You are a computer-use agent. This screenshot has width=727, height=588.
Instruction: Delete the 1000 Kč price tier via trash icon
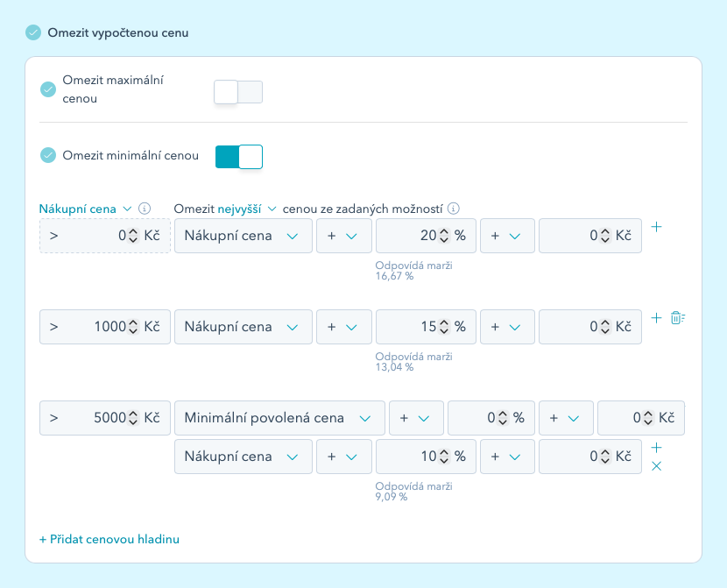677,317
